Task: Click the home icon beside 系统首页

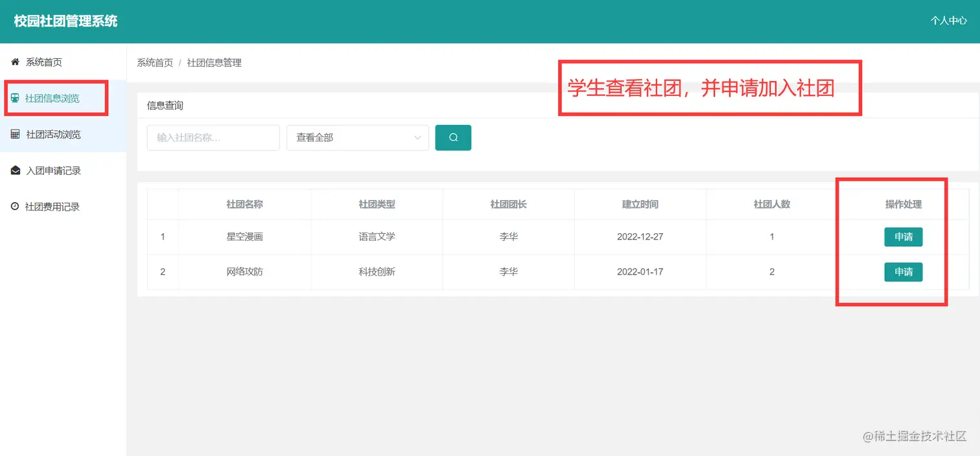Action: 15,62
